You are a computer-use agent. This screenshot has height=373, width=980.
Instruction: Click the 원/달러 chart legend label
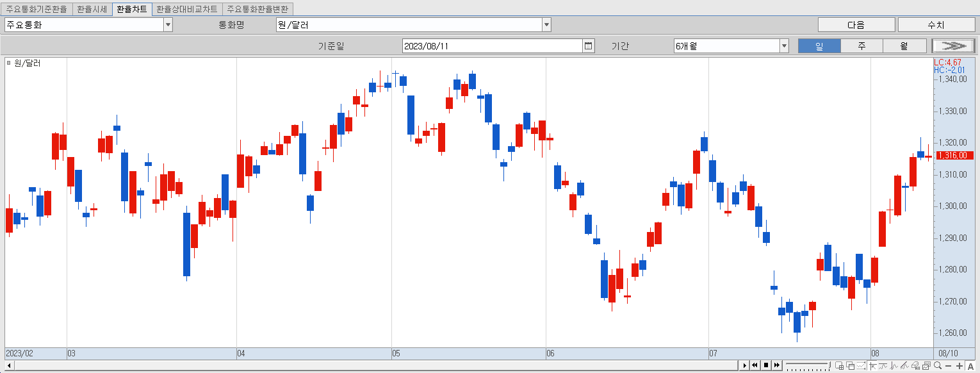[28, 63]
